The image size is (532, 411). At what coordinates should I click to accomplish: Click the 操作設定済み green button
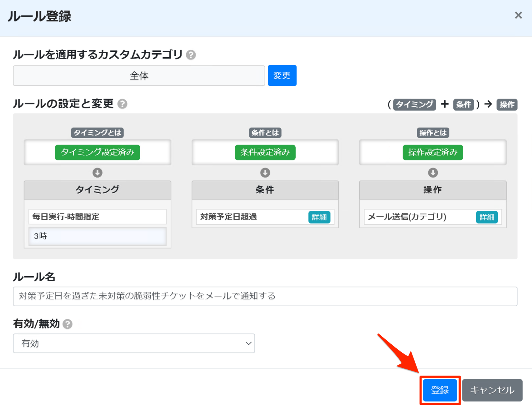click(433, 152)
